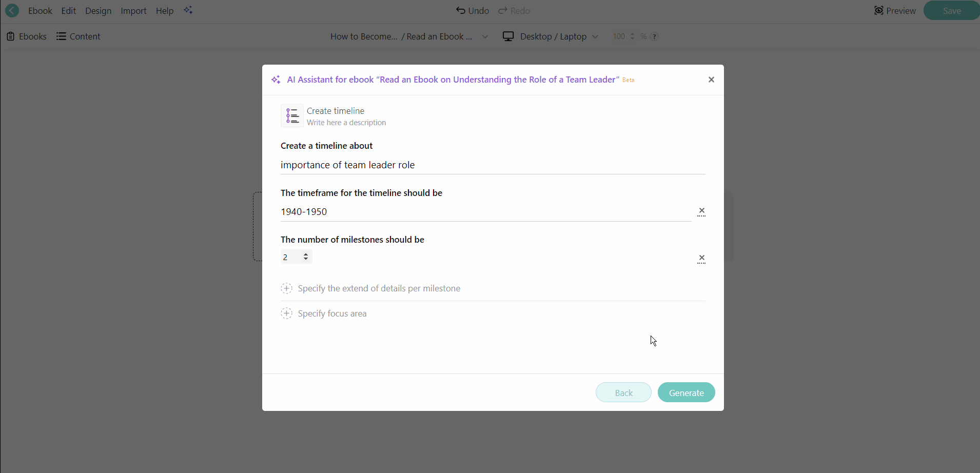Click the AI assistant sparkle icon in menu bar
Viewport: 980px width, 473px height.
(x=188, y=10)
